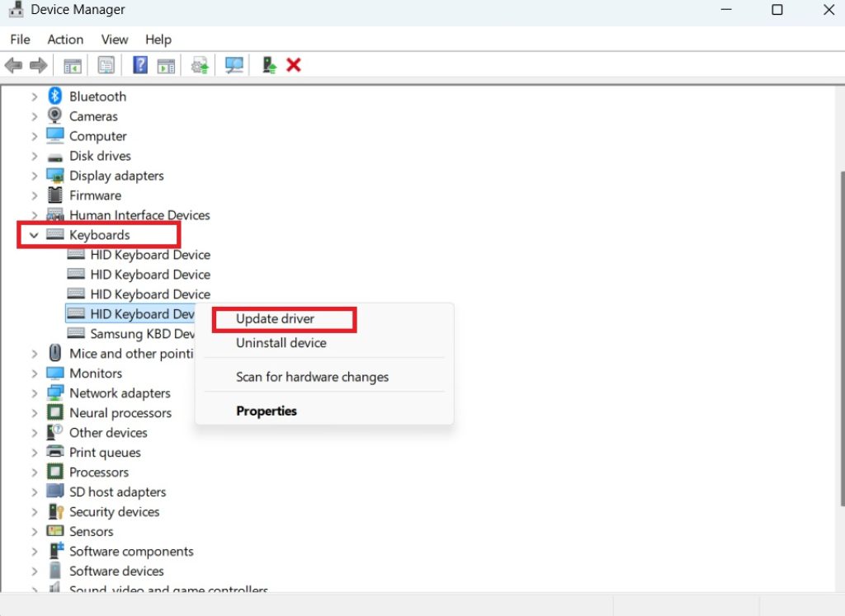The height and width of the screenshot is (616, 845).
Task: Click the Computer category icon
Action: click(x=55, y=136)
